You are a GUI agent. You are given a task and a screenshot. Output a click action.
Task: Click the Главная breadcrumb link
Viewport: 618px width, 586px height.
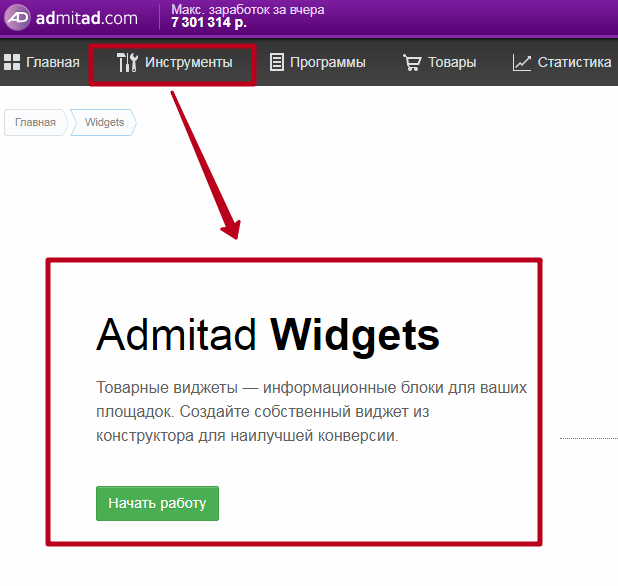(x=35, y=122)
